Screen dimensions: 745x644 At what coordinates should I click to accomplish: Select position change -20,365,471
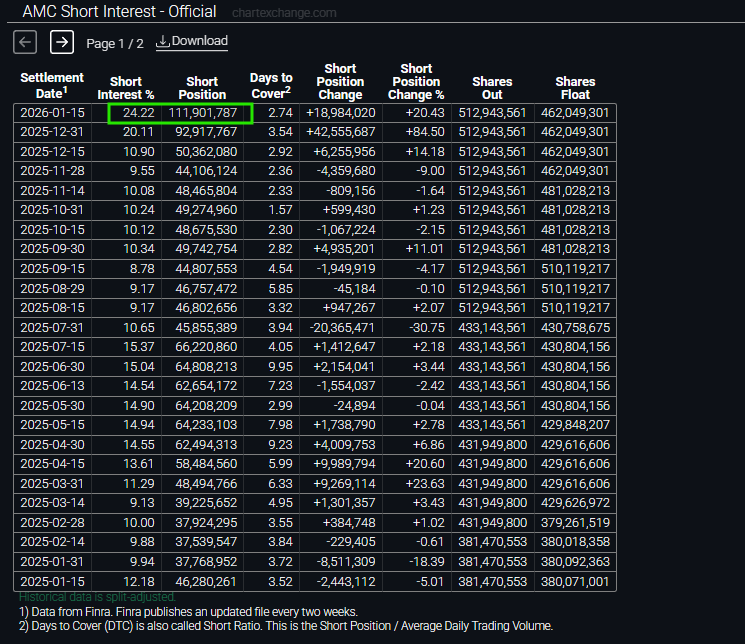(342, 327)
